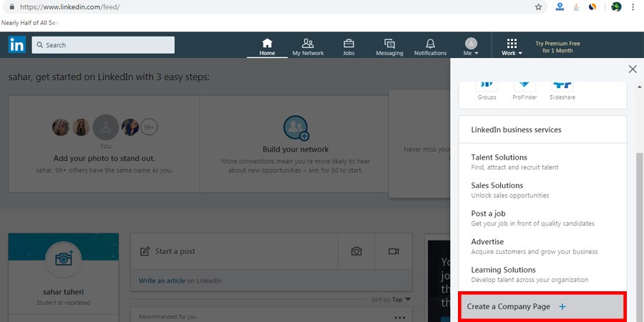Click the LinkedIn logo icon
This screenshot has height=322, width=644.
tap(17, 44)
